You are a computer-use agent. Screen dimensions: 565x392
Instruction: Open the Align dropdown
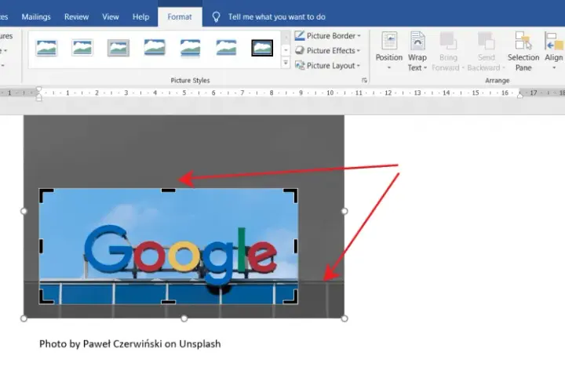click(554, 51)
